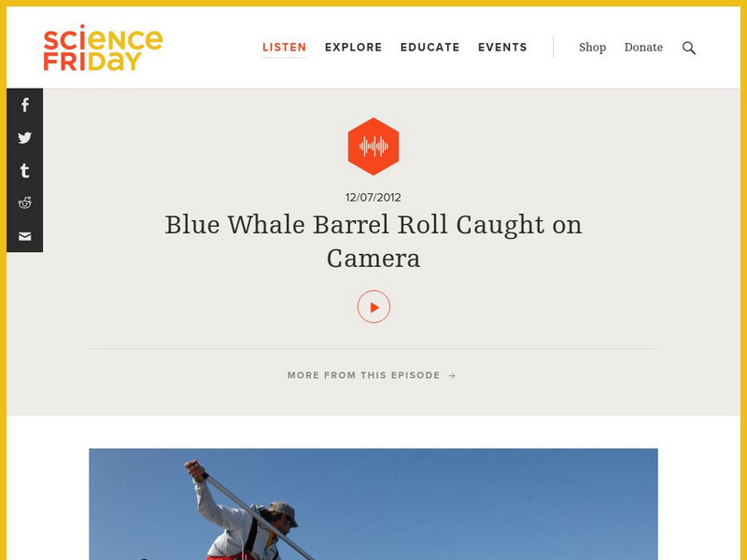747x560 pixels.
Task: Open site search with magnifier icon
Action: pos(688,48)
